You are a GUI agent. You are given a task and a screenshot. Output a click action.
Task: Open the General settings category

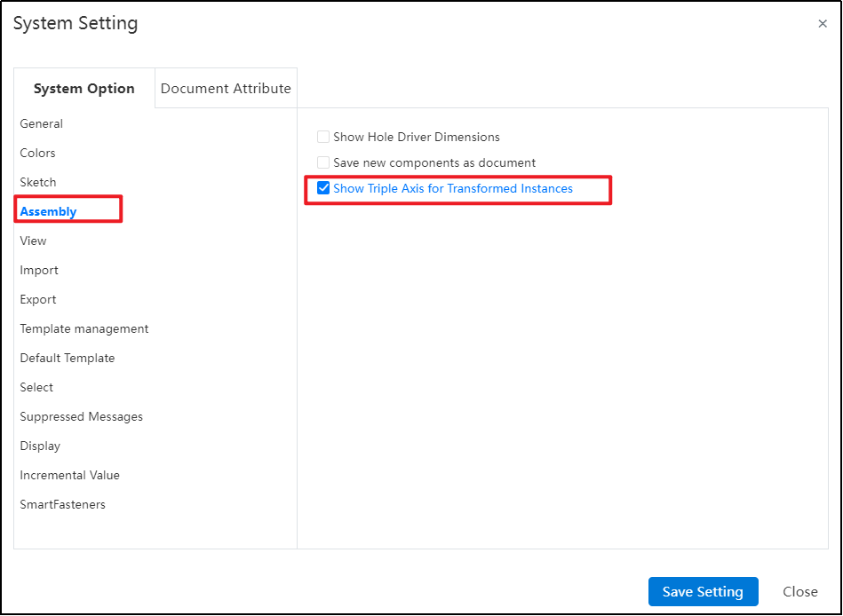pos(42,124)
